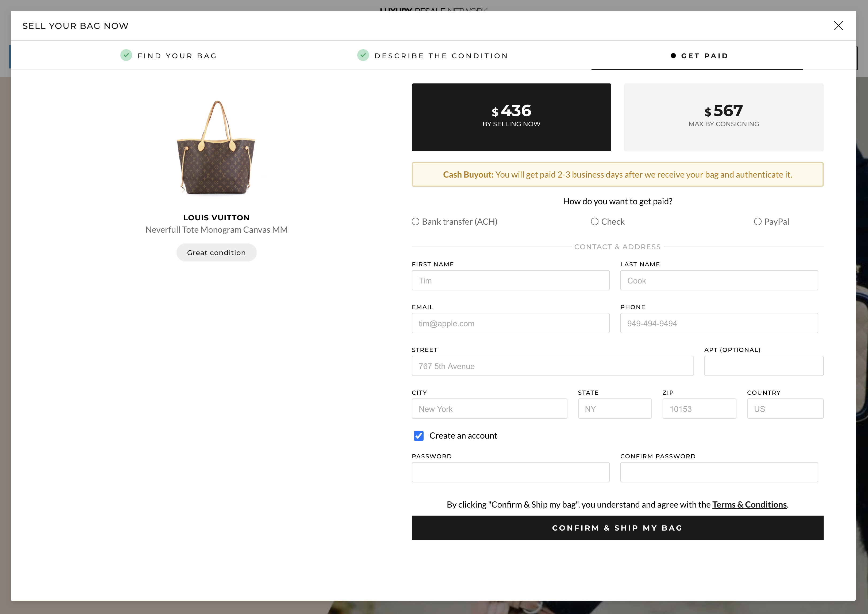Focus the First Name input field
Image resolution: width=868 pixels, height=614 pixels.
(510, 280)
